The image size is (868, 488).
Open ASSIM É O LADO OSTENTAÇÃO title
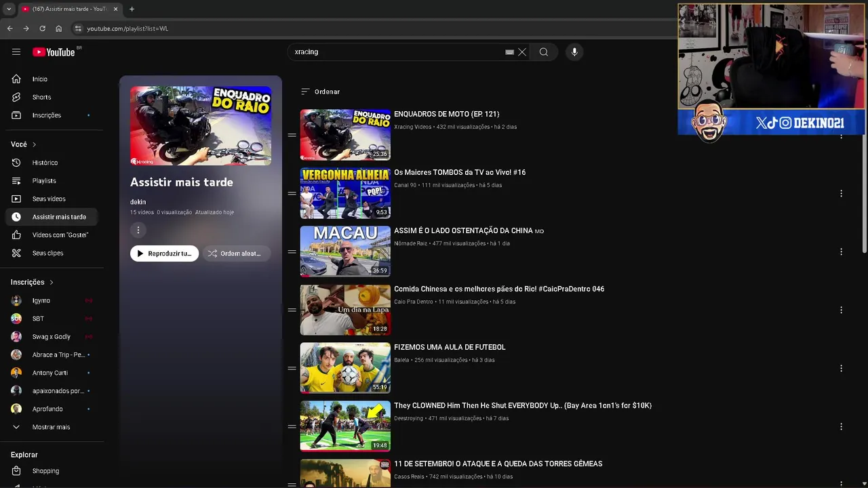469,230
